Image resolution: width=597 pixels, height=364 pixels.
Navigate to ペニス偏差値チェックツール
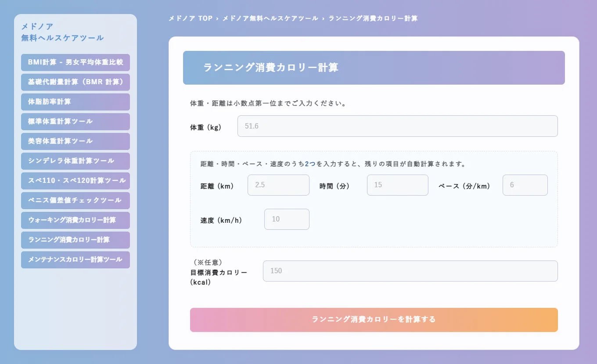(75, 200)
